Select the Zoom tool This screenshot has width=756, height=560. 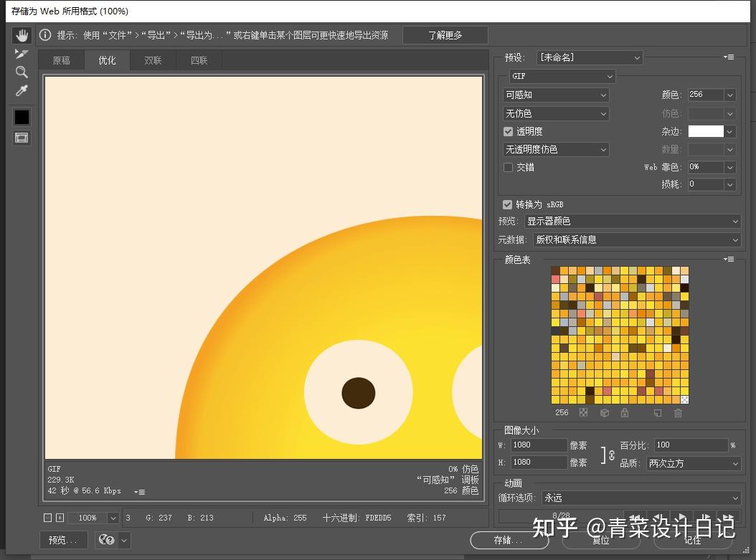pos(22,72)
